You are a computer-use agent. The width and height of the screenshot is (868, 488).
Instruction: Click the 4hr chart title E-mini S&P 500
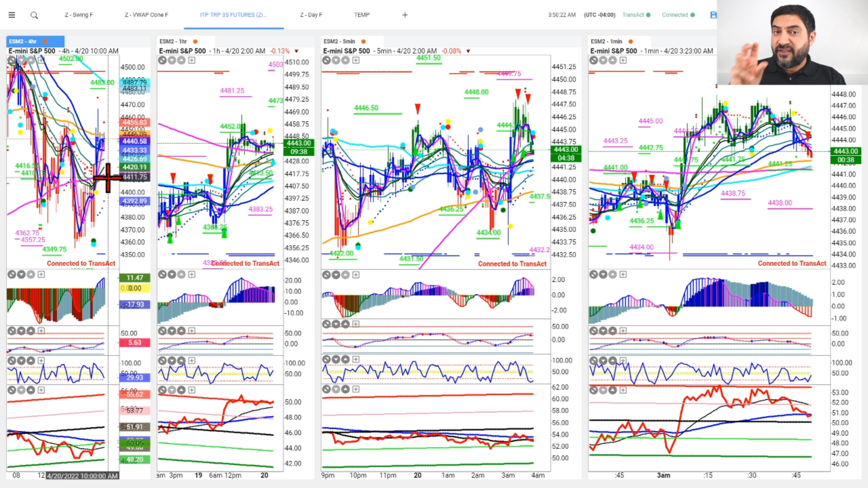[x=32, y=51]
